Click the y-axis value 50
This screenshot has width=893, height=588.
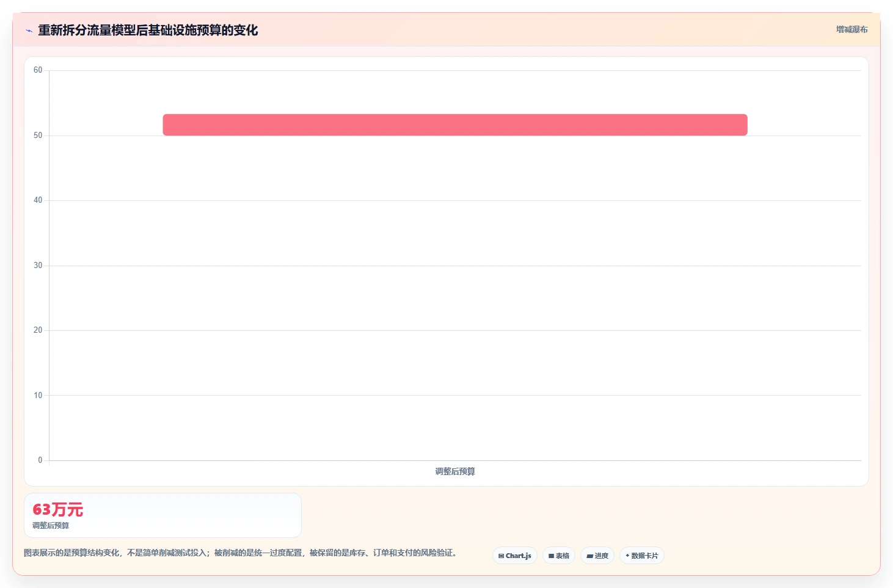pyautogui.click(x=38, y=136)
